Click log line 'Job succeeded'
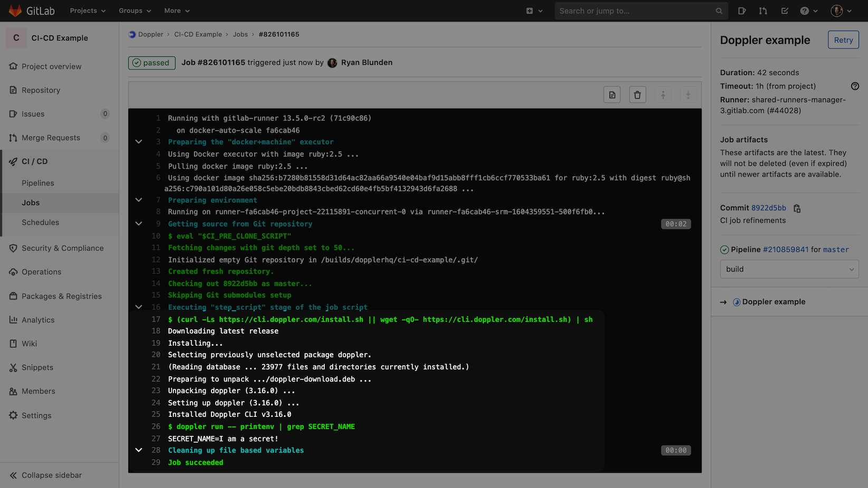 (196, 463)
